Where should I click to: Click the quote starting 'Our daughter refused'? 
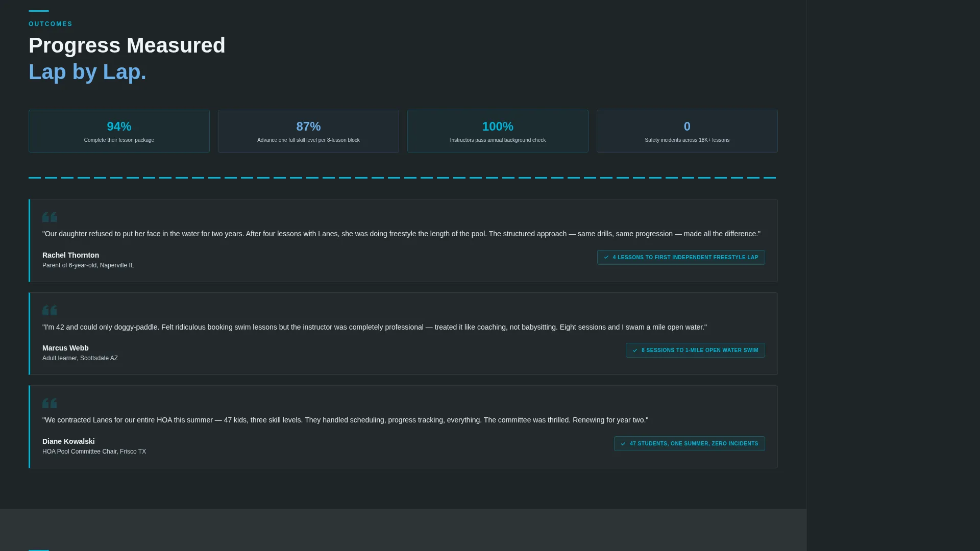pos(401,234)
